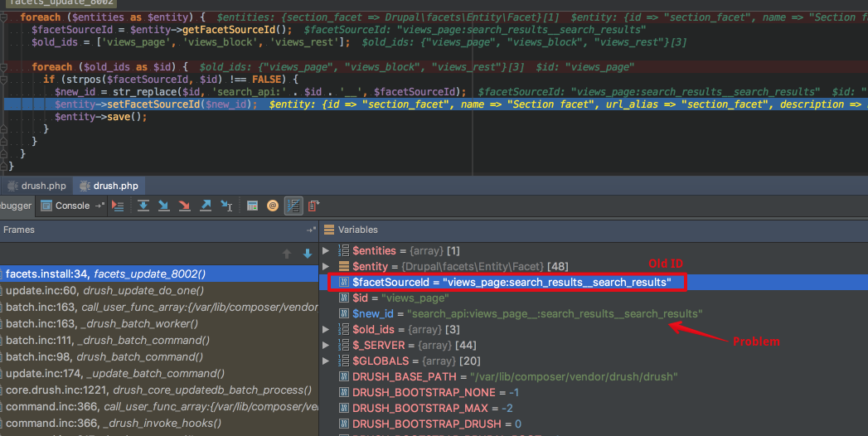Image resolution: width=868 pixels, height=436 pixels.
Task: Select next frame with blue down arrow
Action: [308, 254]
